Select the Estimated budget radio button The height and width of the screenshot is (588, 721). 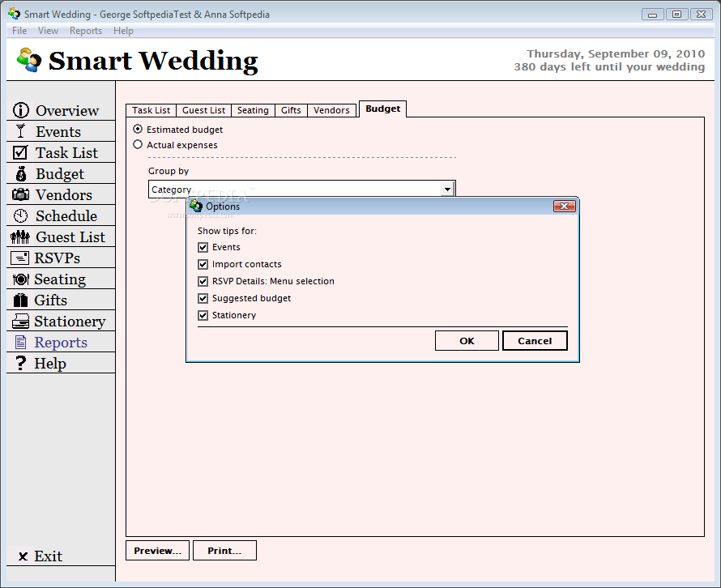pos(138,129)
